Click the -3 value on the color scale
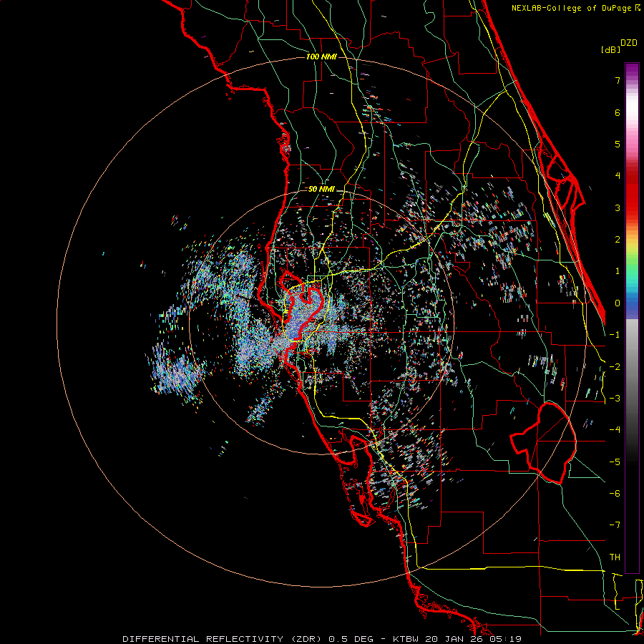This screenshot has width=644, height=644. 615,399
